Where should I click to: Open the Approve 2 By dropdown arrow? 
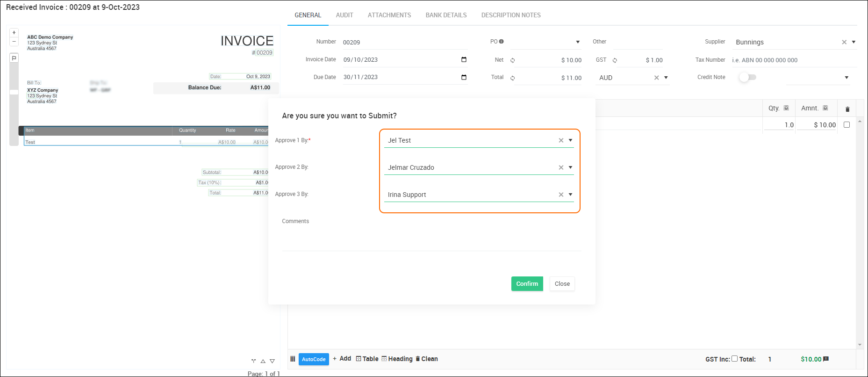tap(570, 167)
